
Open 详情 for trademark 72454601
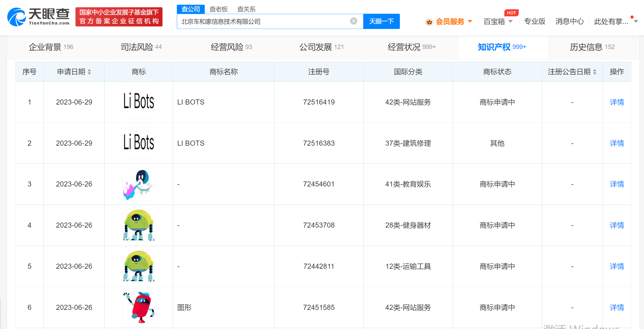pyautogui.click(x=617, y=184)
